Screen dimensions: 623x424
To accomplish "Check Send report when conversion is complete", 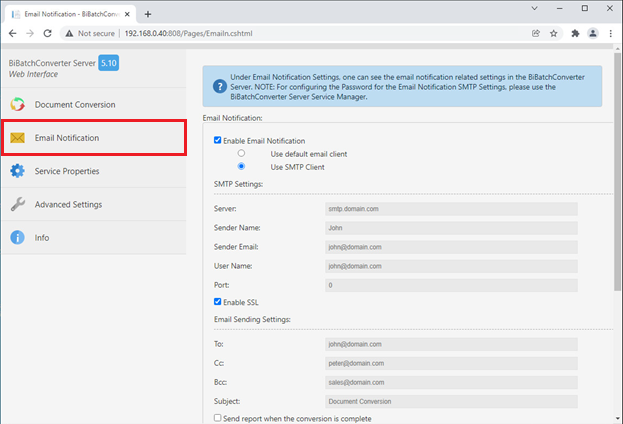I will pos(219,418).
